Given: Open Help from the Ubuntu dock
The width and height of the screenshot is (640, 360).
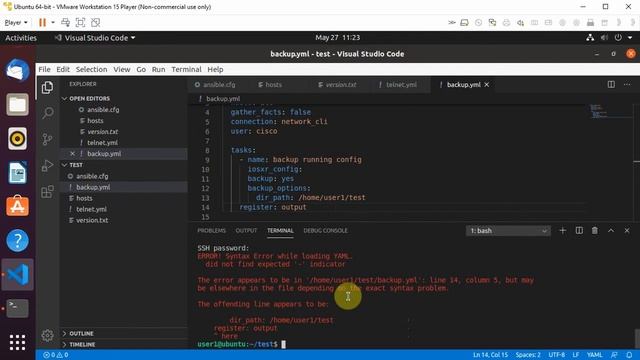Looking at the screenshot, I should (x=17, y=240).
